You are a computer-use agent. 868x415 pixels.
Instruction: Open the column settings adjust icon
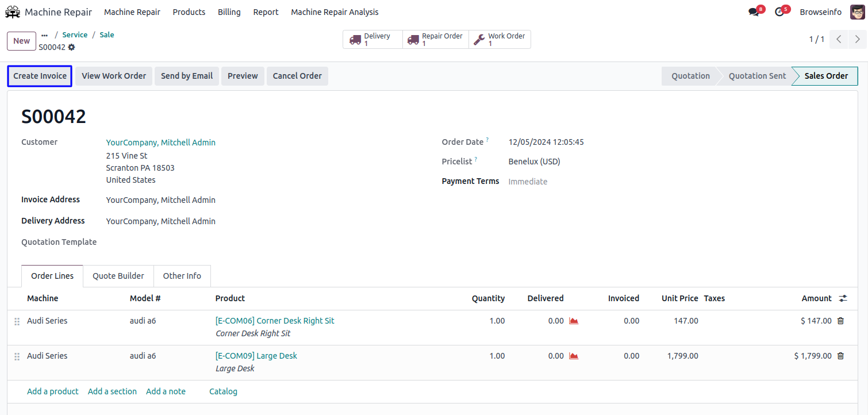pyautogui.click(x=843, y=298)
